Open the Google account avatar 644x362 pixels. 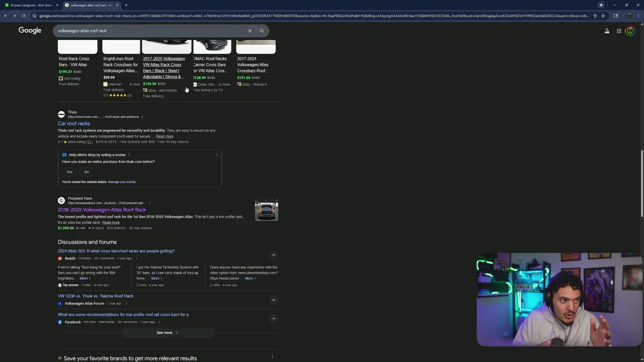tap(630, 31)
